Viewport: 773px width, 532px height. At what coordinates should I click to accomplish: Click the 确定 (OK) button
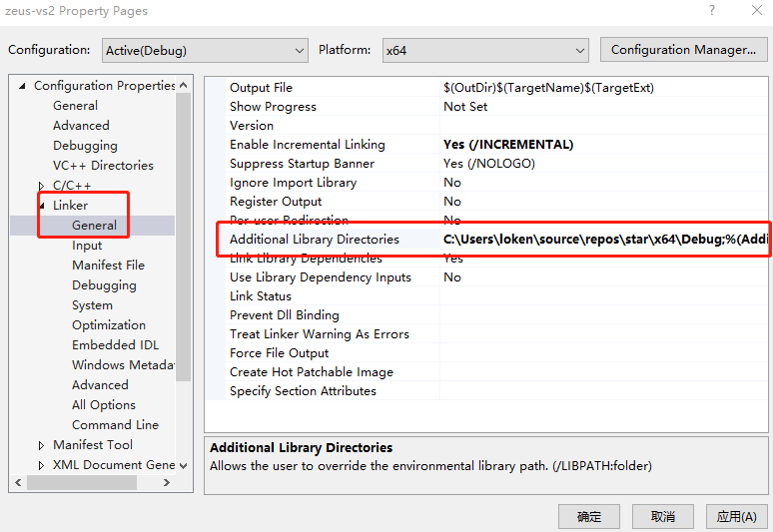[589, 516]
